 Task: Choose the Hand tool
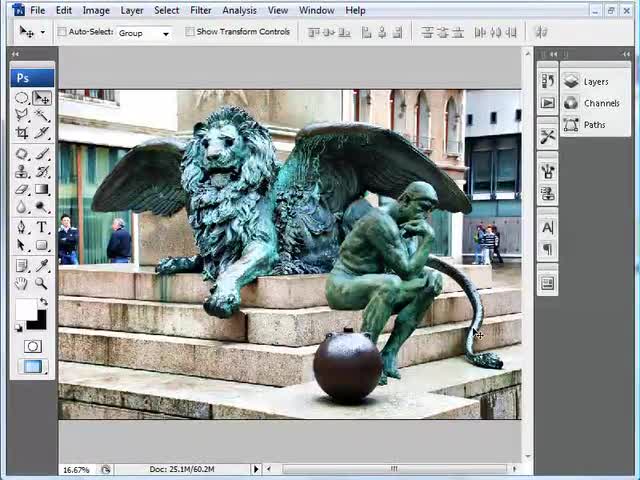22,284
